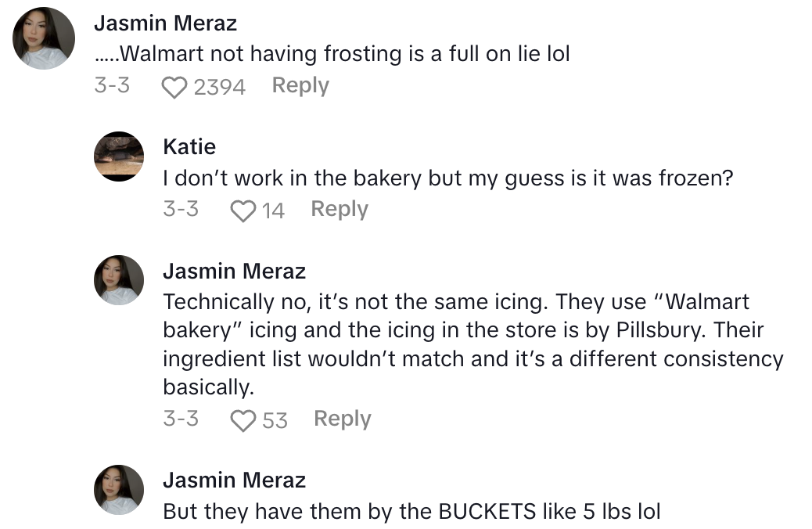The height and width of the screenshot is (529, 812).
Task: Click the 3-3 date on top comment
Action: 112,85
